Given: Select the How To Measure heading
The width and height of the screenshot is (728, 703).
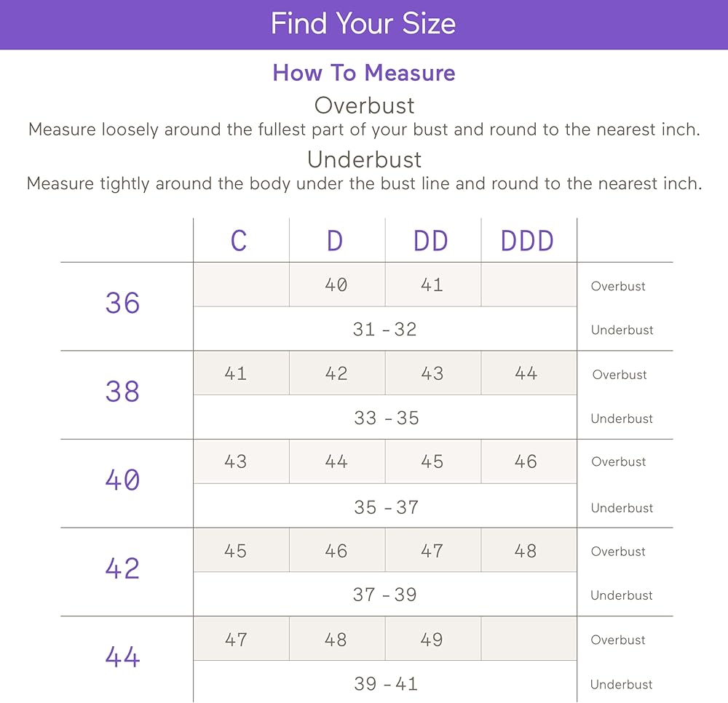Looking at the screenshot, I should (x=364, y=73).
